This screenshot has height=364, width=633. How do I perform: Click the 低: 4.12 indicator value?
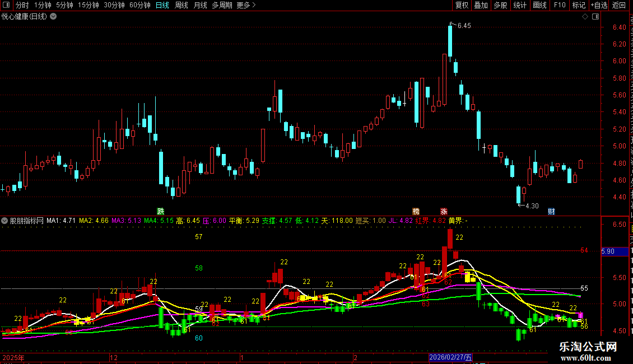pos(307,221)
